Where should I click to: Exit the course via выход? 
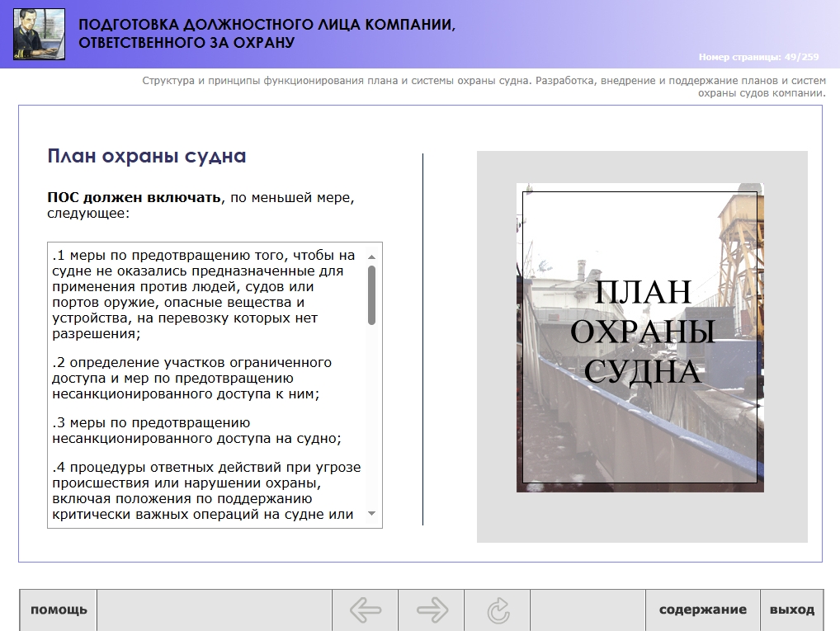click(791, 610)
